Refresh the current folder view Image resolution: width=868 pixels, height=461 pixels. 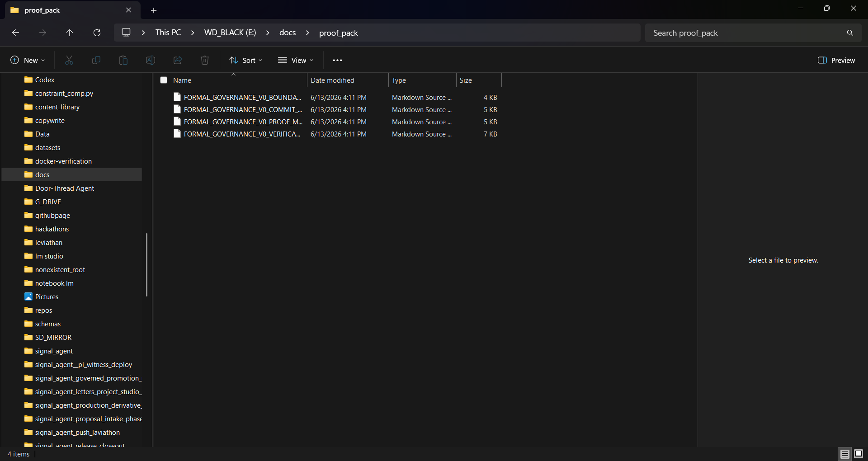click(x=97, y=33)
